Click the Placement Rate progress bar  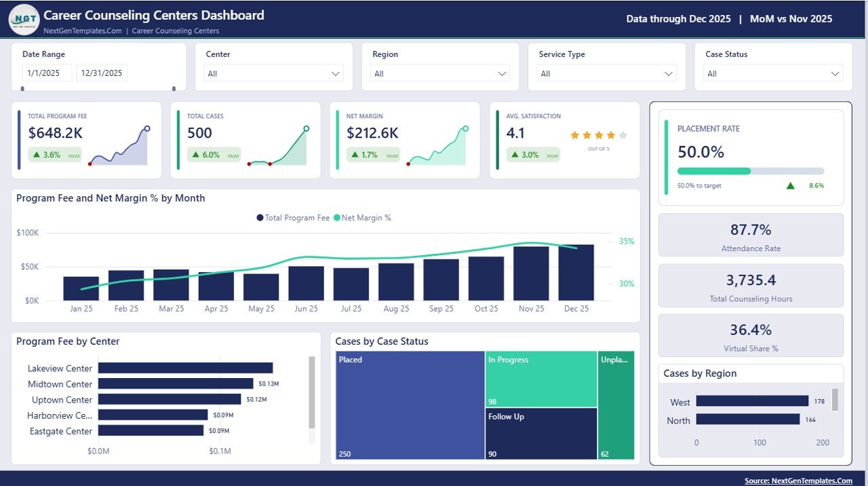(x=751, y=171)
